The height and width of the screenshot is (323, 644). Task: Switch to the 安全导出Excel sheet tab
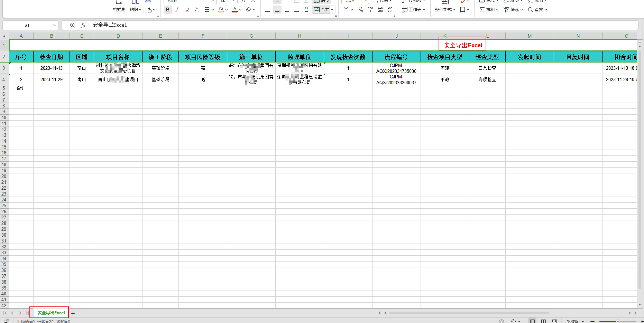pyautogui.click(x=51, y=313)
